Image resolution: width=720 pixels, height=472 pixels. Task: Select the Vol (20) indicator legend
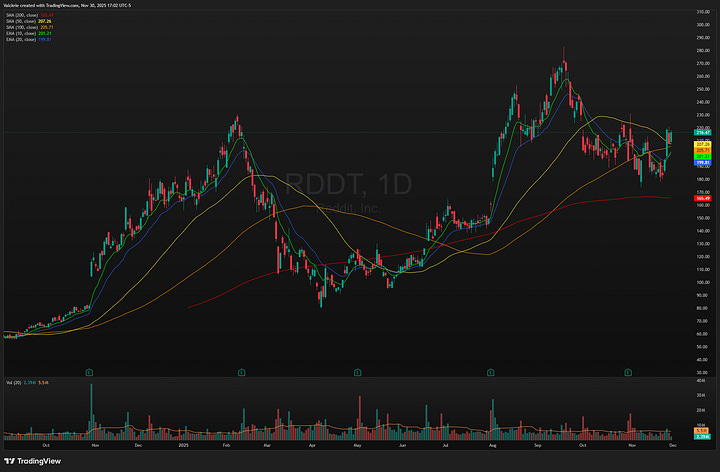point(27,382)
